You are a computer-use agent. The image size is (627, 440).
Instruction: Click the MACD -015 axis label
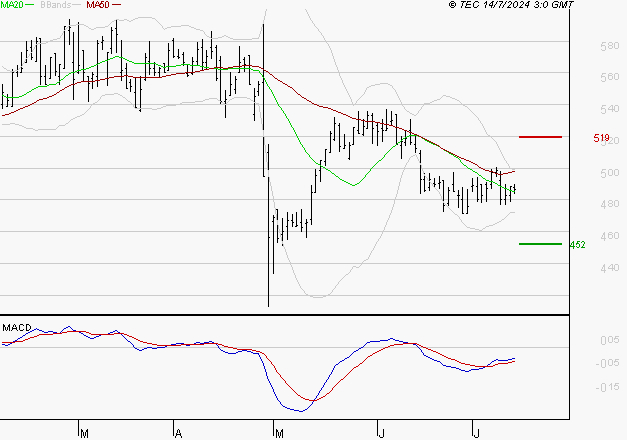[x=607, y=387]
